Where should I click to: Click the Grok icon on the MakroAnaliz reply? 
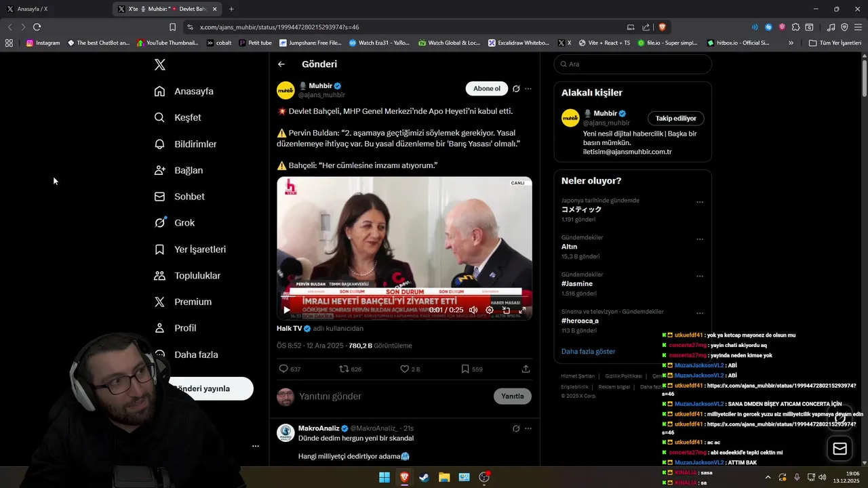(516, 428)
